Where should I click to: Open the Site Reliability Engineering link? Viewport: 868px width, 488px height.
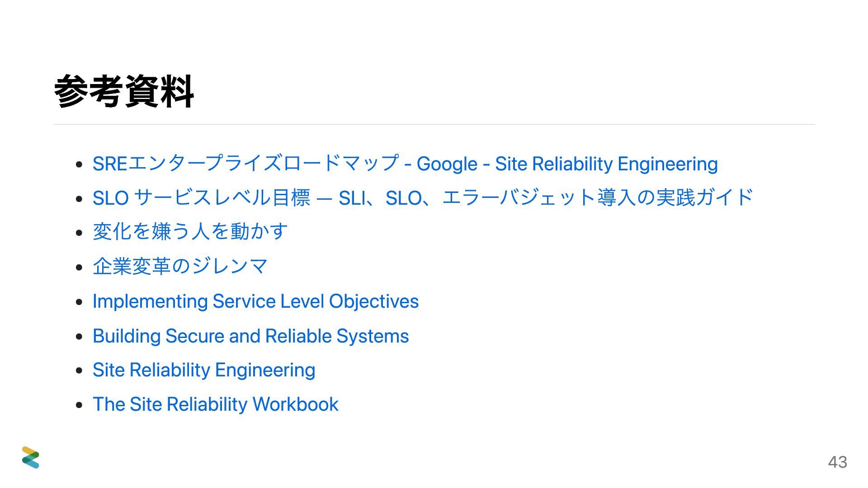coord(204,370)
